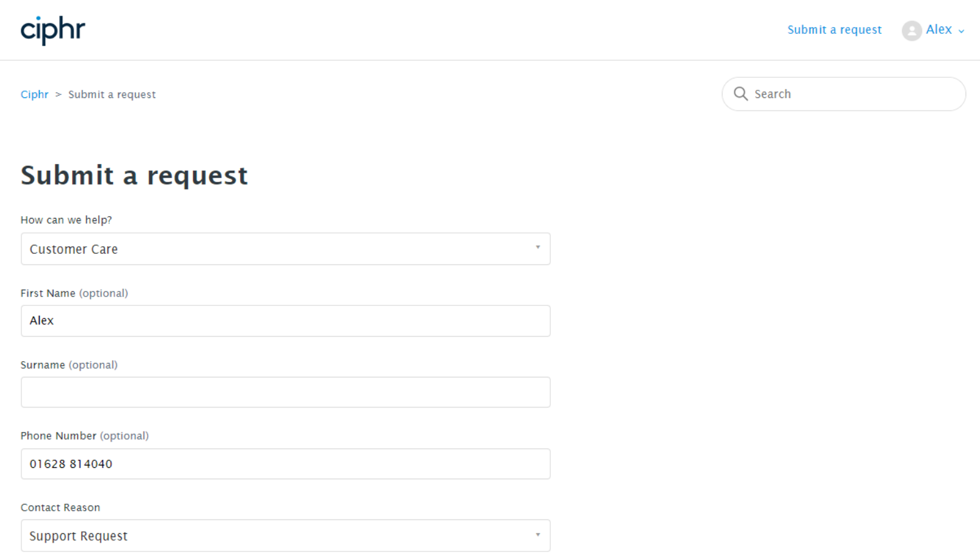Click the Ciphr logo
This screenshot has width=980, height=559.
(x=53, y=30)
